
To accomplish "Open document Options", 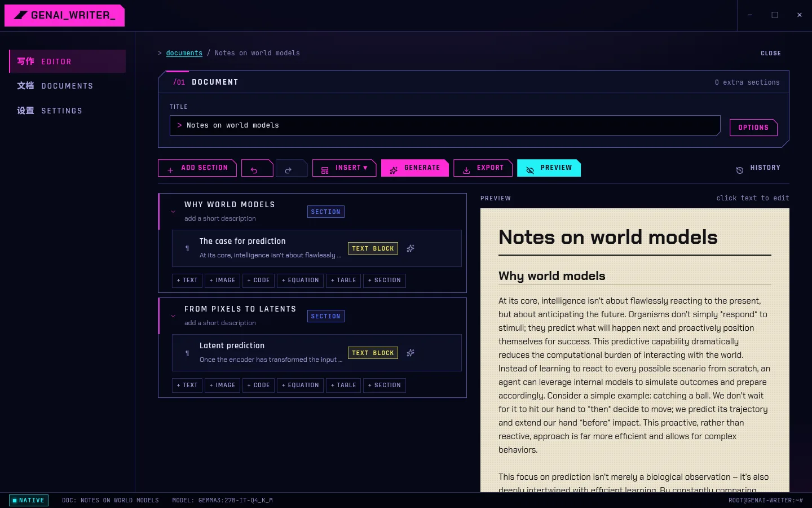I will pyautogui.click(x=753, y=128).
